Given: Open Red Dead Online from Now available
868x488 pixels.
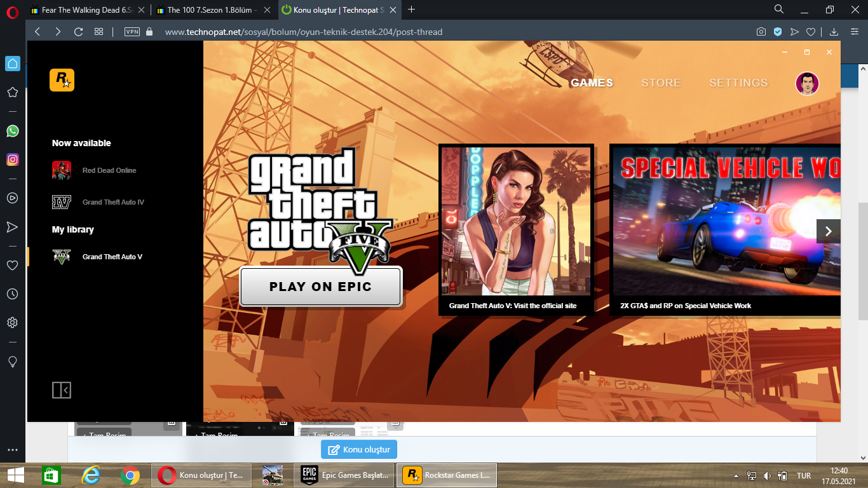Looking at the screenshot, I should point(94,170).
